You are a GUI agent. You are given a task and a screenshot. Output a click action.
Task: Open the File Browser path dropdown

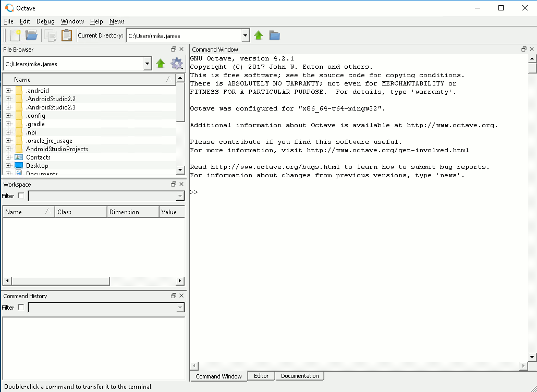(x=147, y=64)
